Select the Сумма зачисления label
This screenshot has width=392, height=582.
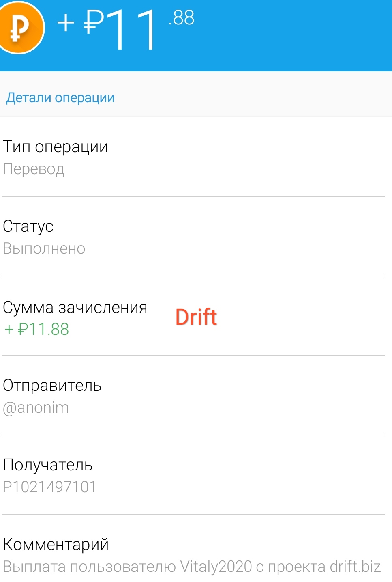coord(75,308)
